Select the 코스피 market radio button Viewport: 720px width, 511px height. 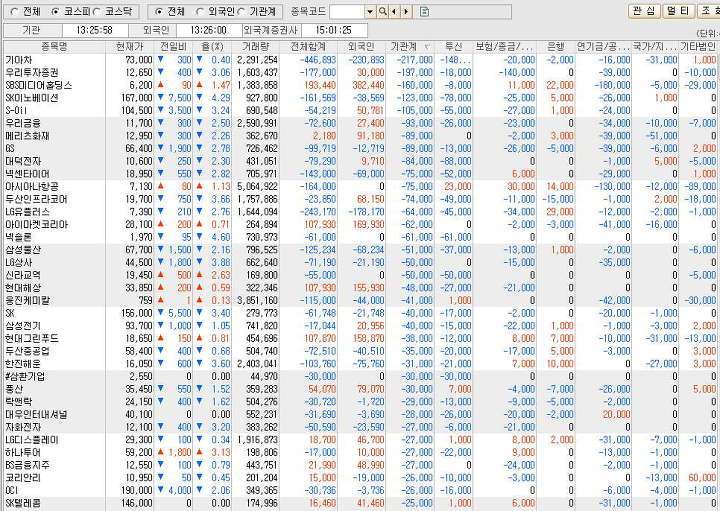coord(56,11)
